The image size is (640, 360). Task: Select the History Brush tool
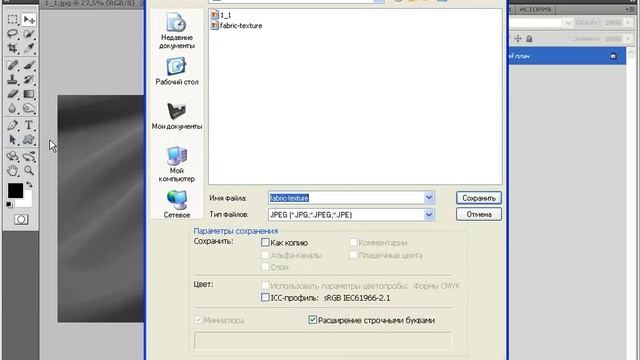(x=29, y=79)
